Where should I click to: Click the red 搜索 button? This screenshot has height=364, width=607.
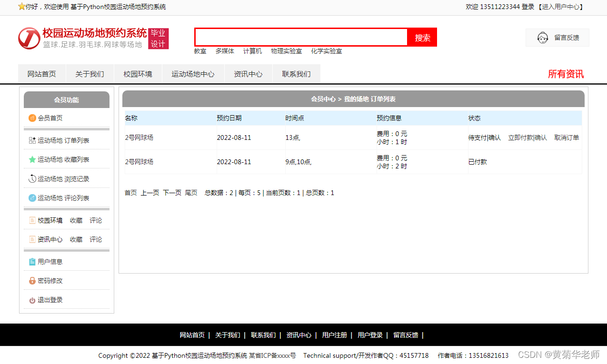[422, 37]
